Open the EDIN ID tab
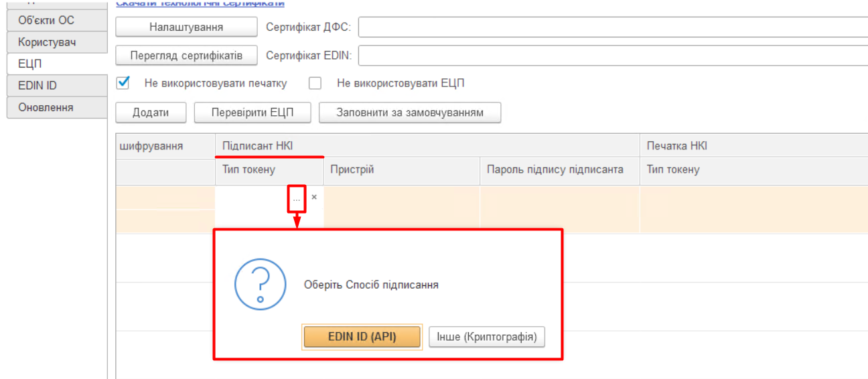Screen dimensions: 868x379 (56, 86)
